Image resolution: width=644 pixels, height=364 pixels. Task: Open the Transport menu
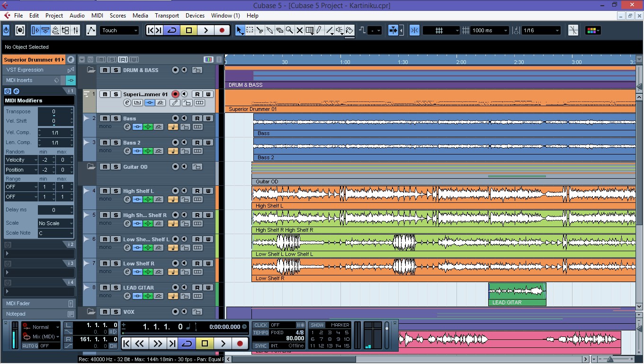pos(167,16)
